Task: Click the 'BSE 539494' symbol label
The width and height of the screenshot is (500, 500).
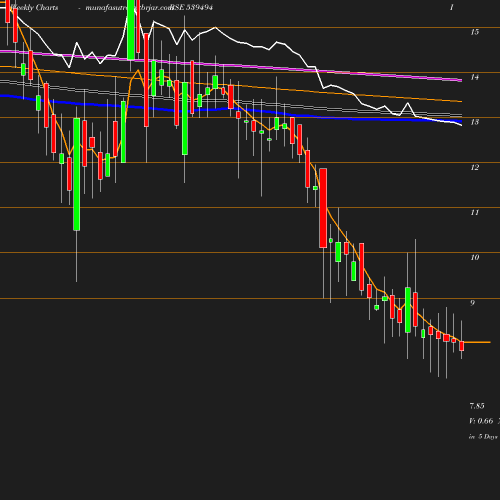Action: (x=191, y=8)
